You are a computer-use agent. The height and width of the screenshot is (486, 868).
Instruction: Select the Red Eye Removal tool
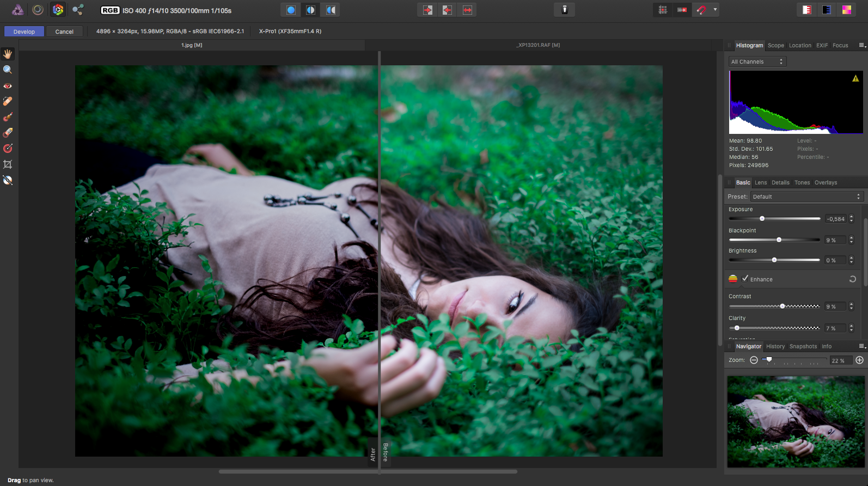(8, 85)
